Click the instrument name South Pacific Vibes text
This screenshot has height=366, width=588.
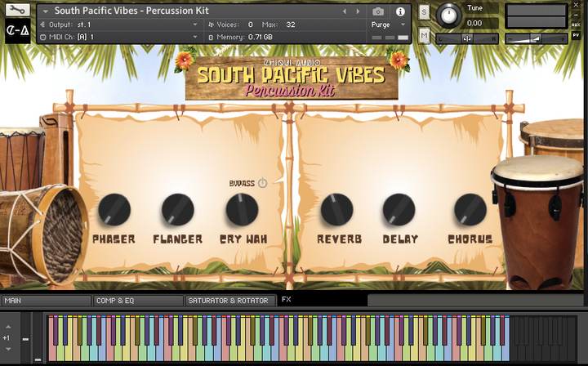click(x=131, y=11)
